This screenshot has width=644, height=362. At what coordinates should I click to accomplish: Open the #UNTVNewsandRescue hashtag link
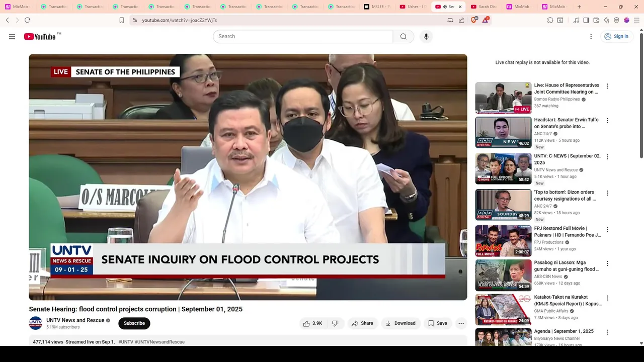(x=159, y=342)
